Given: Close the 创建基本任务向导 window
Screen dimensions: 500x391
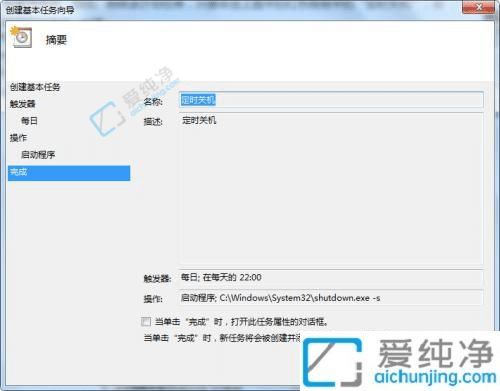Looking at the screenshot, I should [x=478, y=7].
